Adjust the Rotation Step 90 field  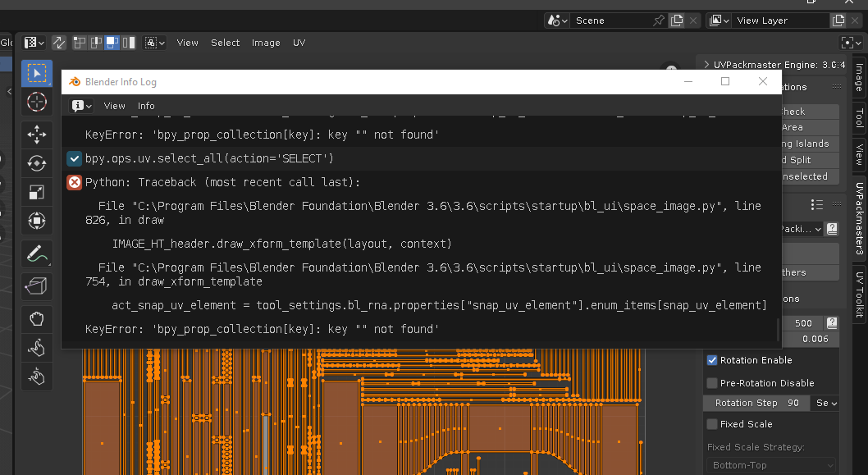click(756, 403)
